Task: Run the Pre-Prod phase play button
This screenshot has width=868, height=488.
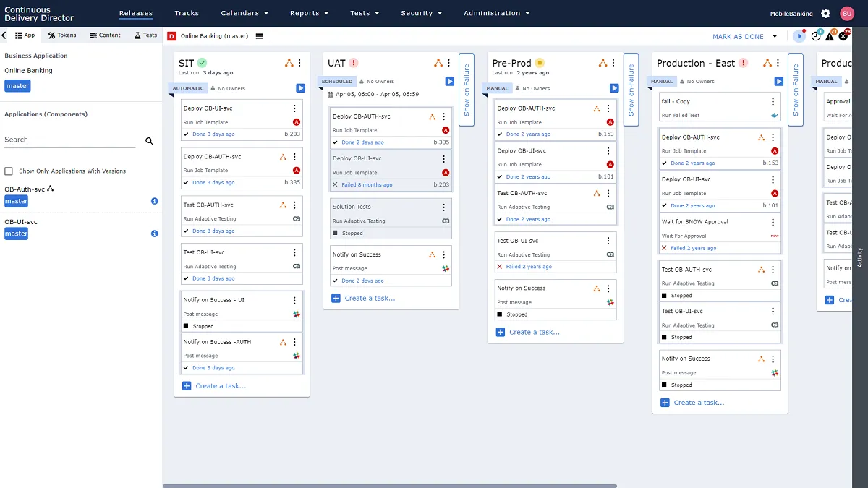Action: [x=614, y=88]
